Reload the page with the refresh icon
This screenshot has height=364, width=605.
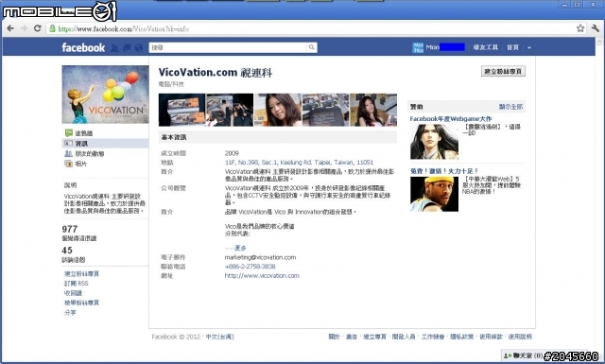[x=38, y=28]
